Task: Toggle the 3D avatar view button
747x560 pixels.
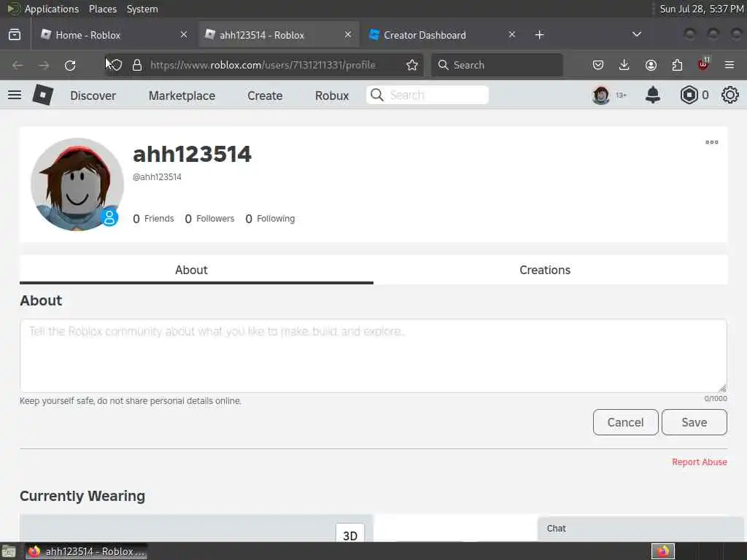Action: pyautogui.click(x=350, y=533)
